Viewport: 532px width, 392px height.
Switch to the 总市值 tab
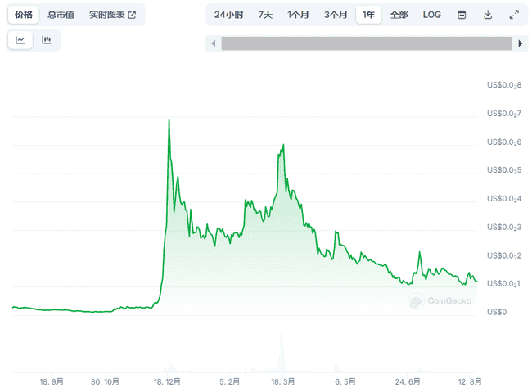tap(61, 15)
